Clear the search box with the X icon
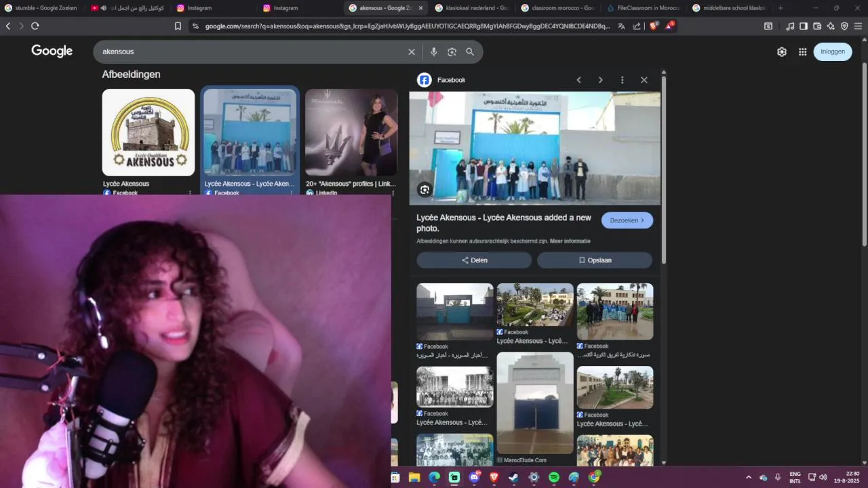The image size is (868, 488). pos(411,52)
